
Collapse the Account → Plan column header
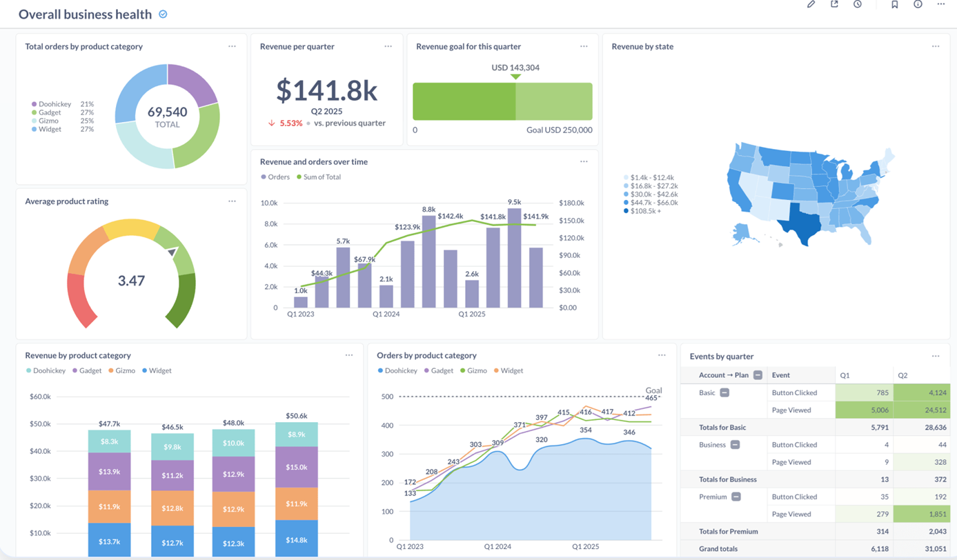click(x=756, y=375)
